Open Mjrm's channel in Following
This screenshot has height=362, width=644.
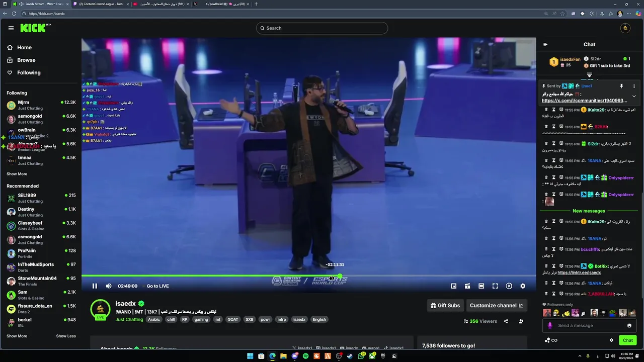[41, 105]
